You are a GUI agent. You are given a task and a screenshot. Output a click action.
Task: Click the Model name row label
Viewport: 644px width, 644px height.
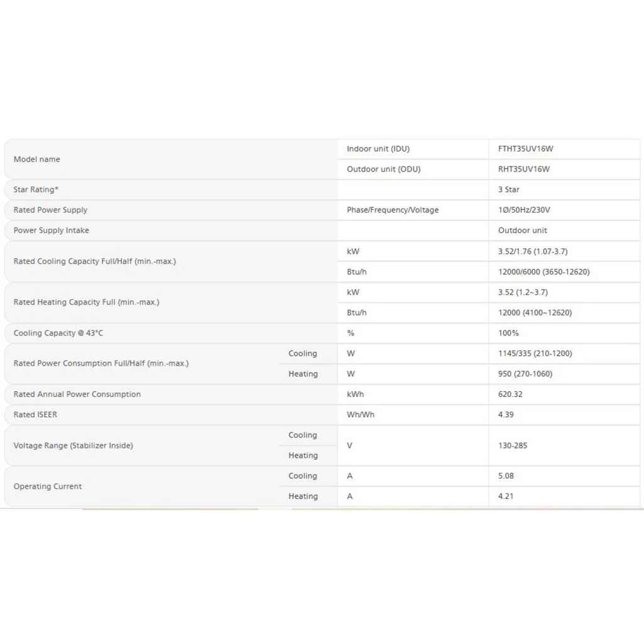(36, 160)
